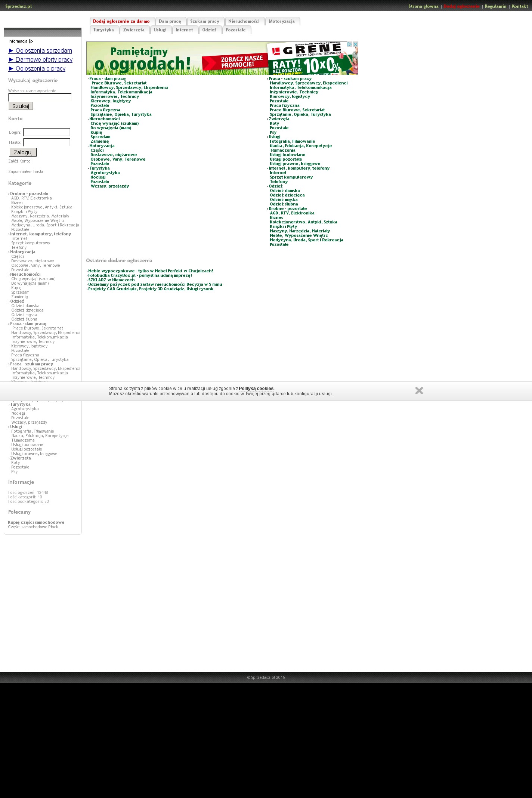
Task: Open green 'Książki i Płyty' main listing link
Action: coord(284,227)
